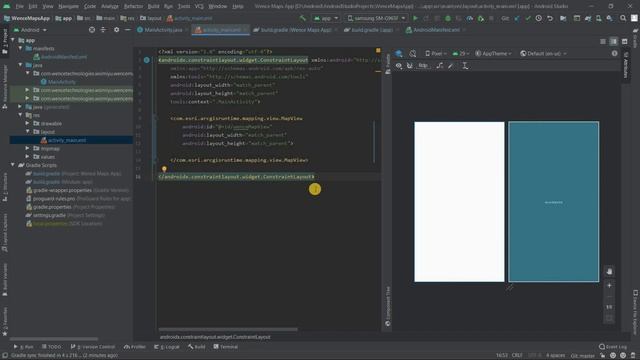Expand the mipmap folder in tree
Viewport: 640px width, 360px height.
27,149
